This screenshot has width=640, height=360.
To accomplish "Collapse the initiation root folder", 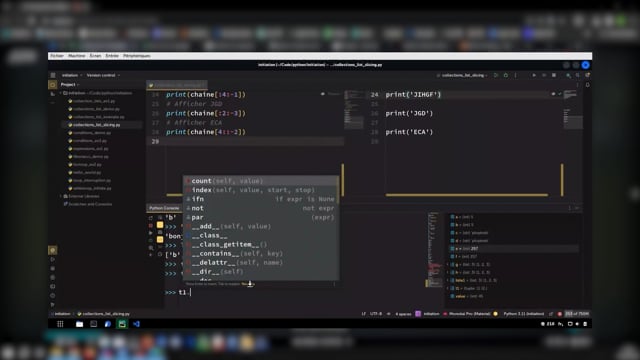I will pos(60,93).
